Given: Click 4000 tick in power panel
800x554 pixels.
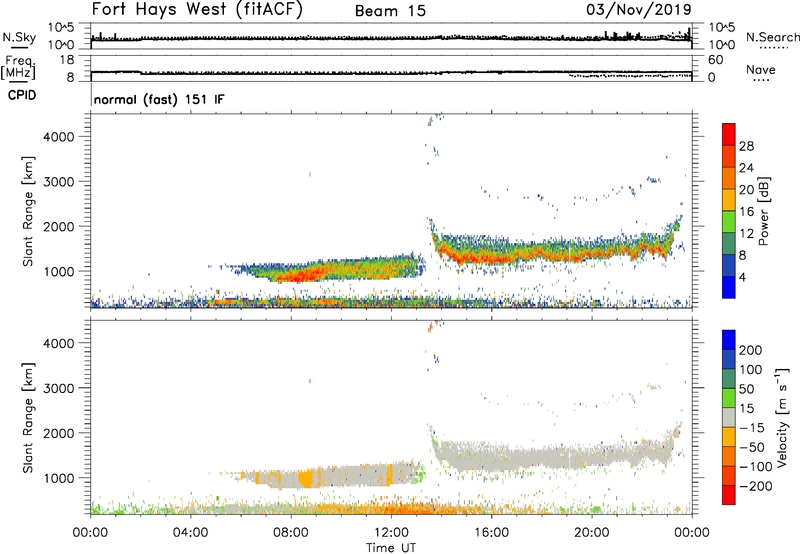Looking at the screenshot, I should 58,137.
